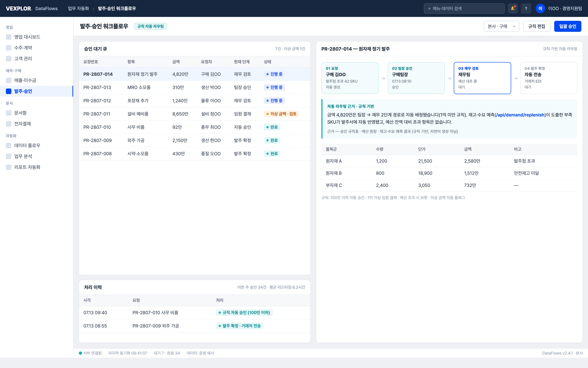Open 본사 · 구매 dropdown
Viewport: 588px width, 368px height.
tap(501, 26)
